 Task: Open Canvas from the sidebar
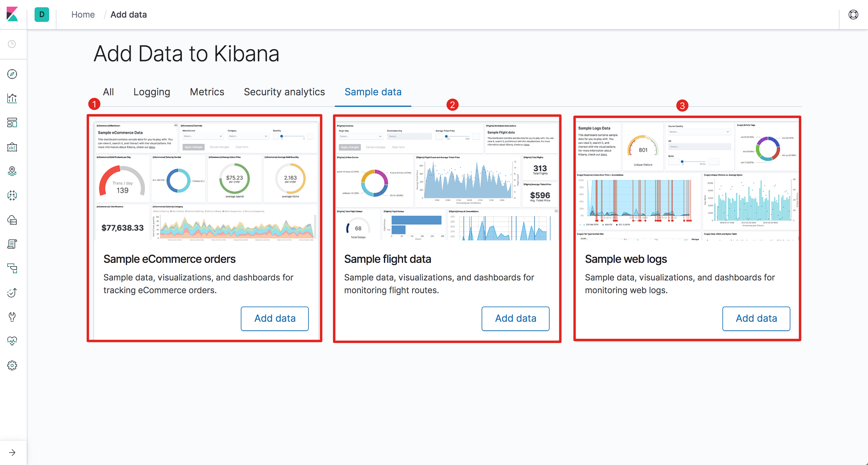pyautogui.click(x=12, y=147)
